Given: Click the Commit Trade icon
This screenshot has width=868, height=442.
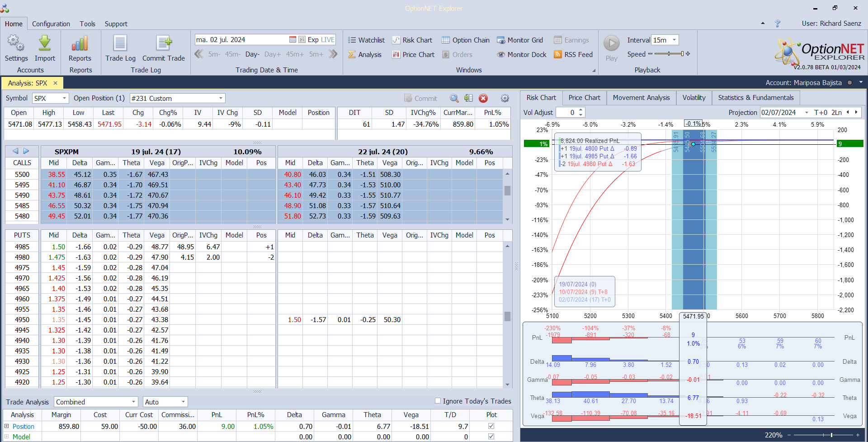Looking at the screenshot, I should point(164,48).
